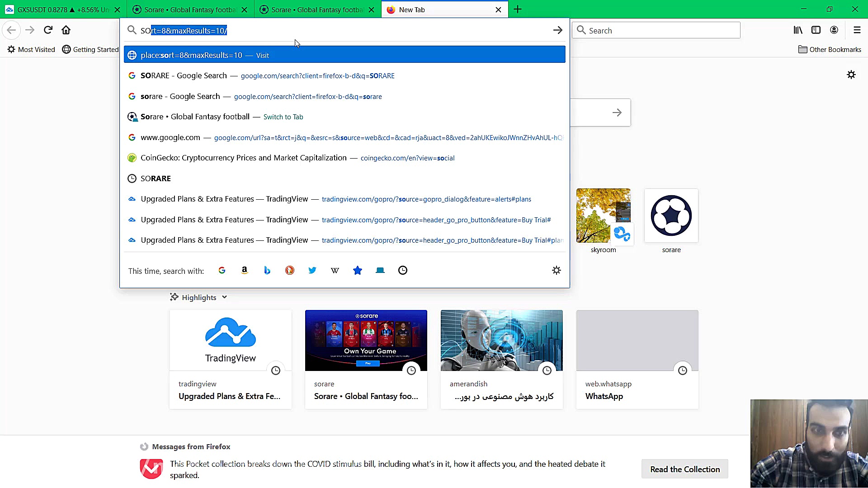
Task: Search this time with Wikipedia
Action: pos(335,270)
